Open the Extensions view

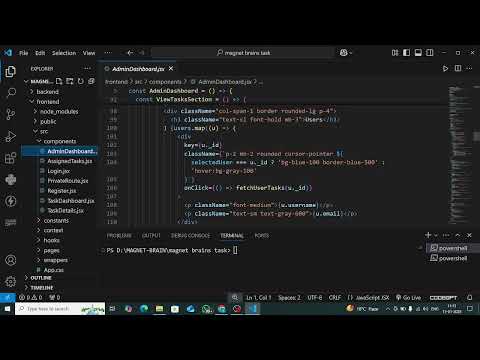pos(11,158)
